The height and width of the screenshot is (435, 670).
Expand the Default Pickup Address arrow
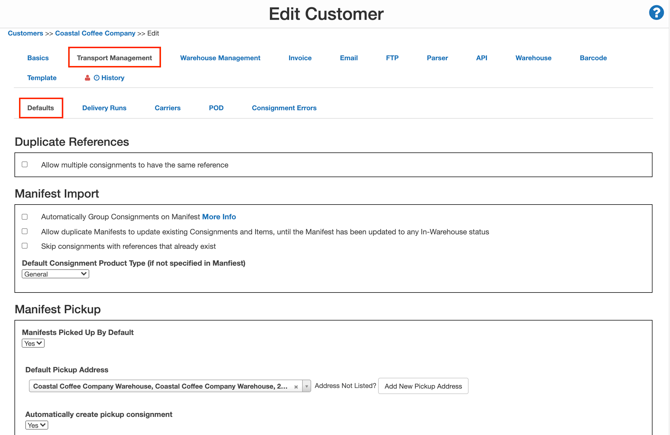306,386
